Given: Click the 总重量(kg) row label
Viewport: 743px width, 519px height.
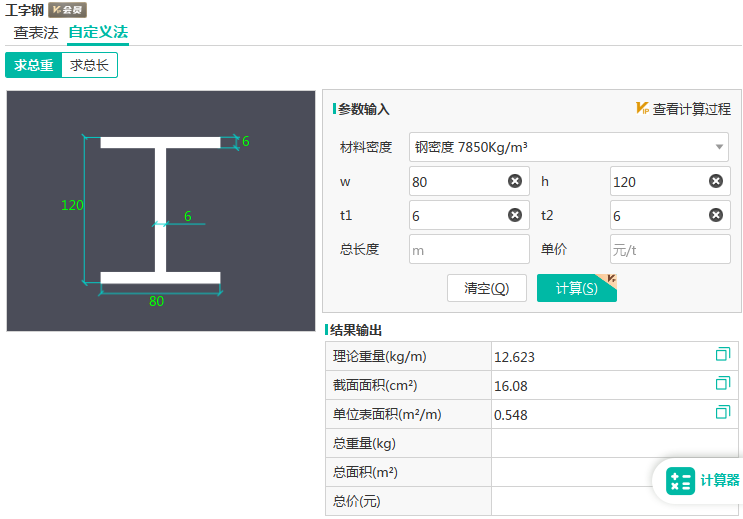Looking at the screenshot, I should 364,443.
